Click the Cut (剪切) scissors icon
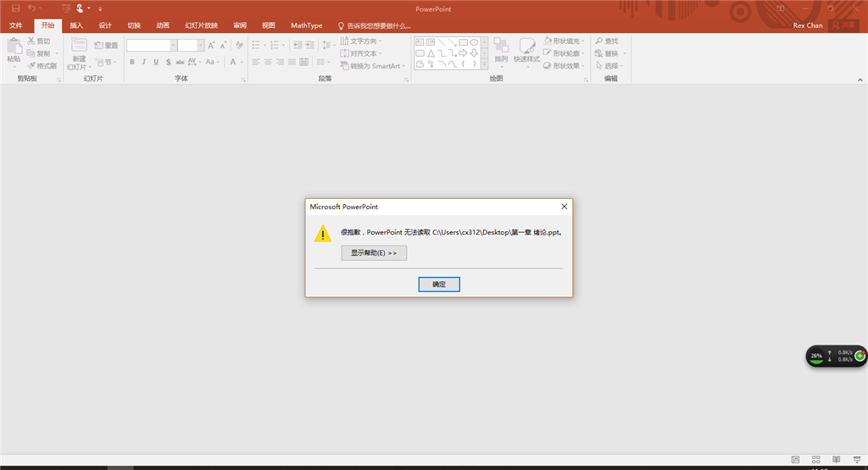The image size is (868, 470). (31, 41)
